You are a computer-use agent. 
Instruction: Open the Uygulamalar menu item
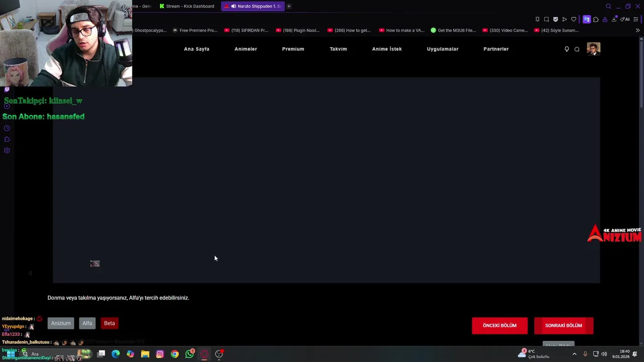pyautogui.click(x=443, y=49)
